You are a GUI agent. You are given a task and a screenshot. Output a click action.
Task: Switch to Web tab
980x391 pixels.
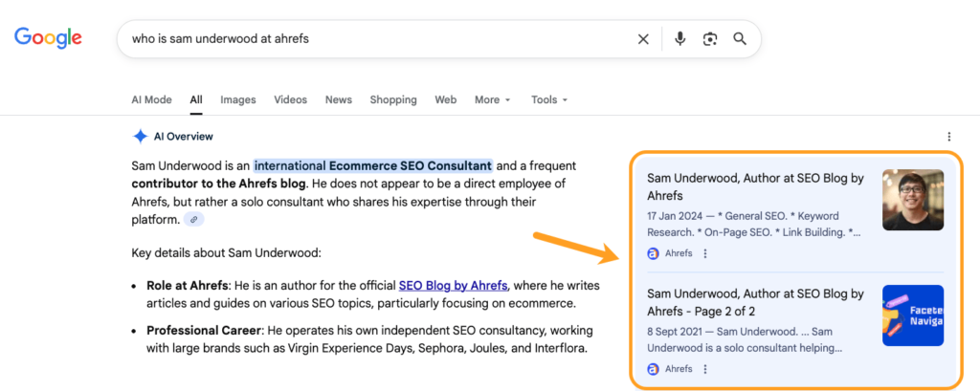[x=446, y=99]
